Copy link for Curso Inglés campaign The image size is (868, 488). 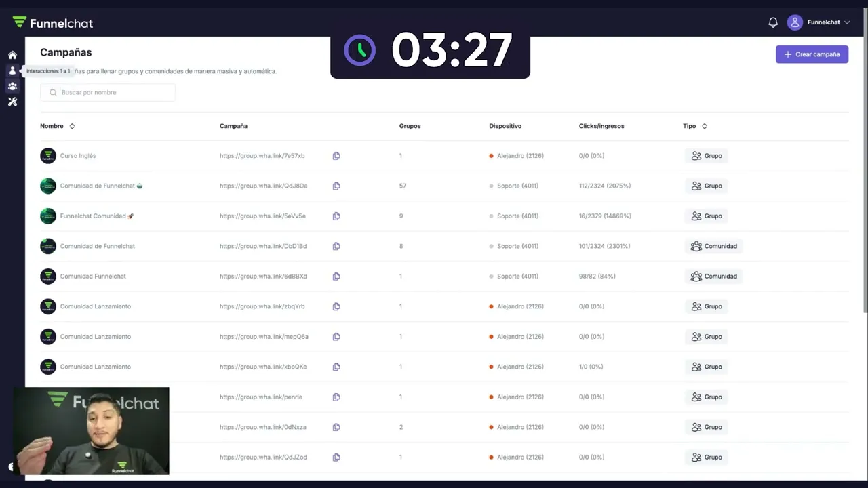tap(336, 156)
